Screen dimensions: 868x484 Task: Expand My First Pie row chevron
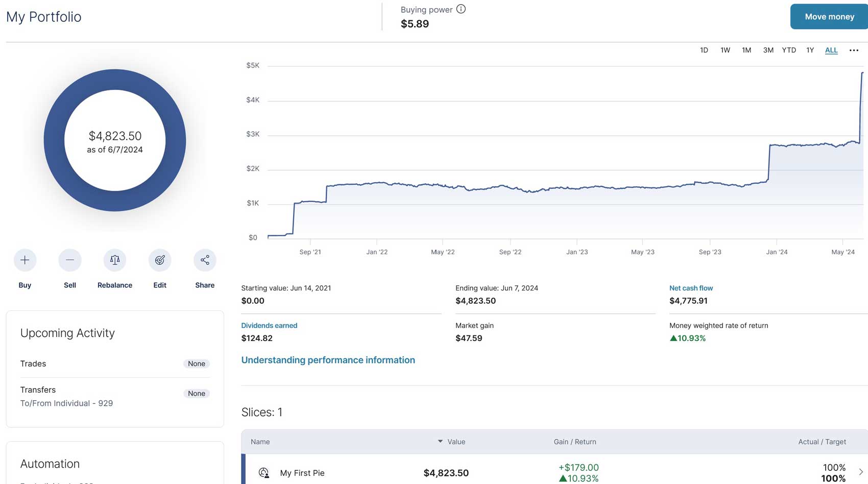(861, 472)
